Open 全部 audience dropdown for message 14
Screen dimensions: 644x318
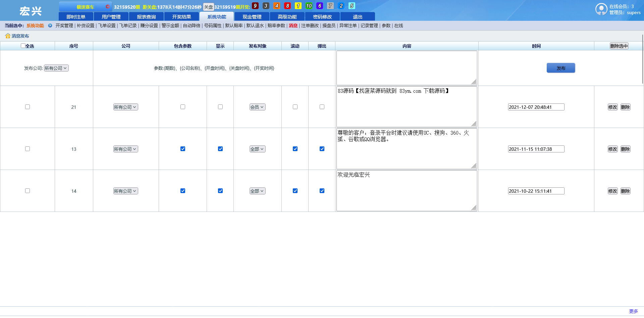[258, 191]
